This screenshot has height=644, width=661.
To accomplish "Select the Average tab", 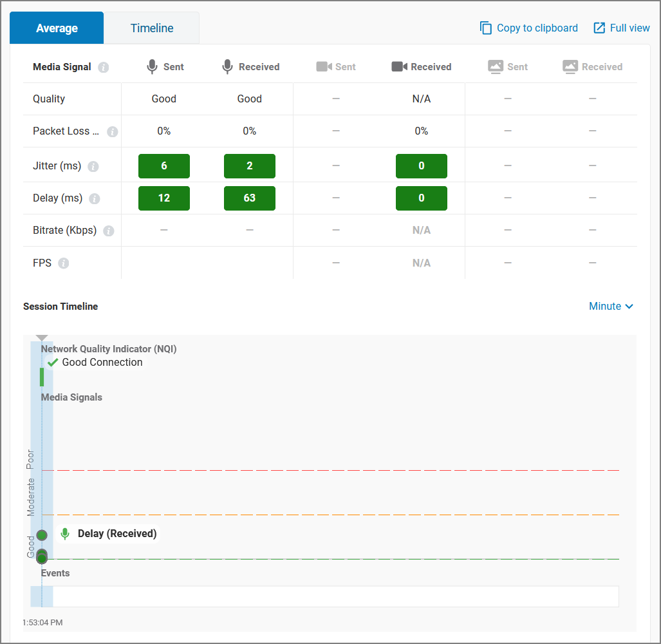I will point(57,28).
